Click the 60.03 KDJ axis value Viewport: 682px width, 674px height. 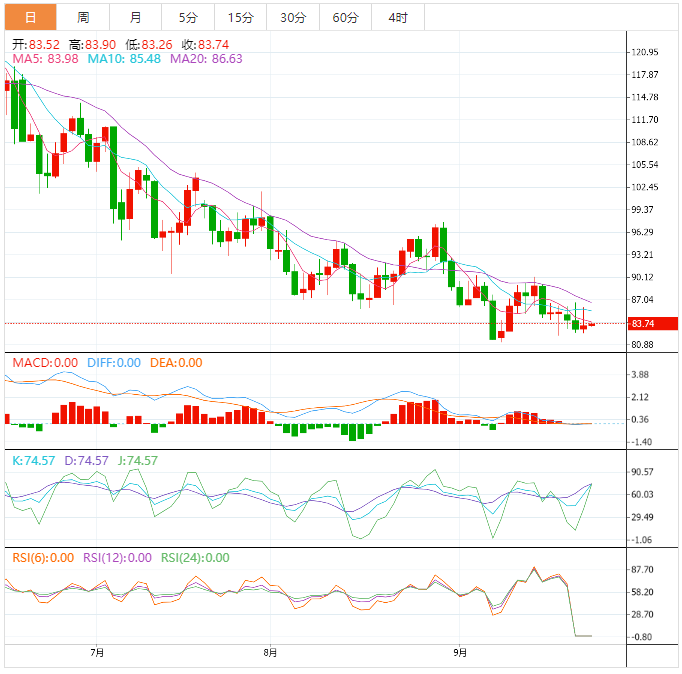coord(642,494)
